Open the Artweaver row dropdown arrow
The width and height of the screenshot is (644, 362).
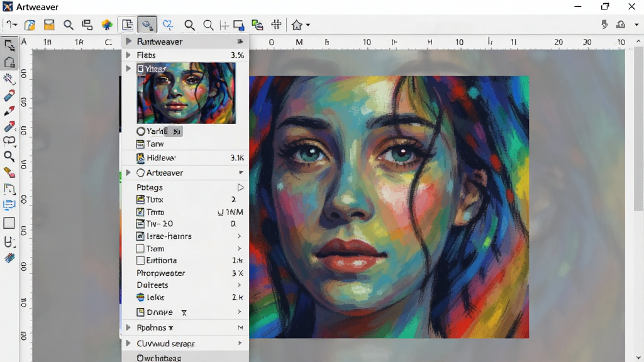point(241,173)
